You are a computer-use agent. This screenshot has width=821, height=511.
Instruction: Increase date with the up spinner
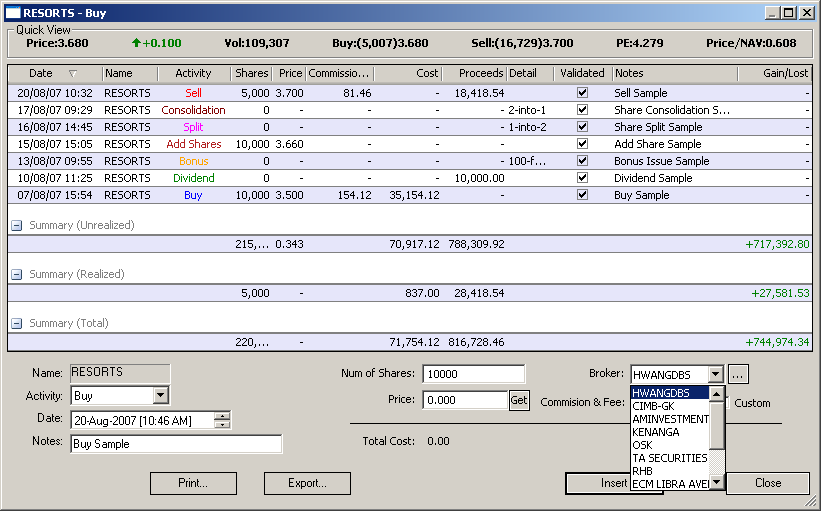223,416
